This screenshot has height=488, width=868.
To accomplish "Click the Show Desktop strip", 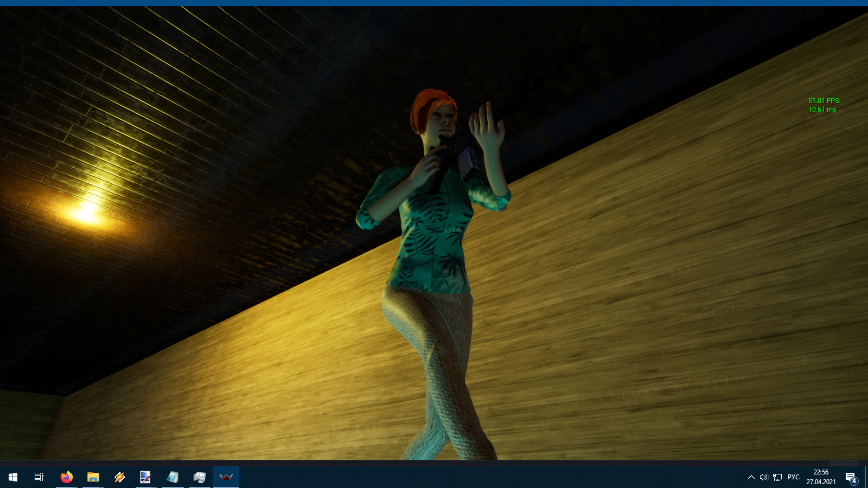I will point(866,477).
